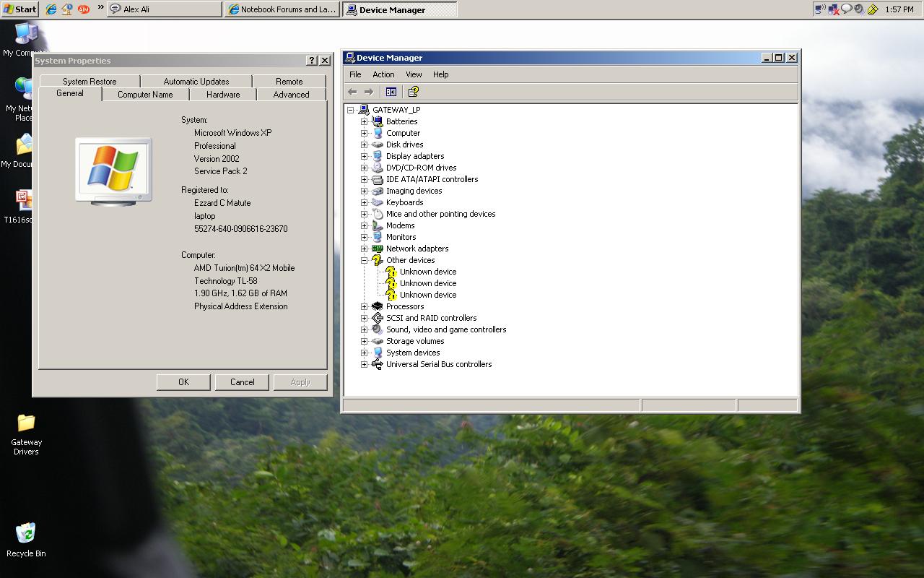Select the Disk drives category icon

(377, 144)
